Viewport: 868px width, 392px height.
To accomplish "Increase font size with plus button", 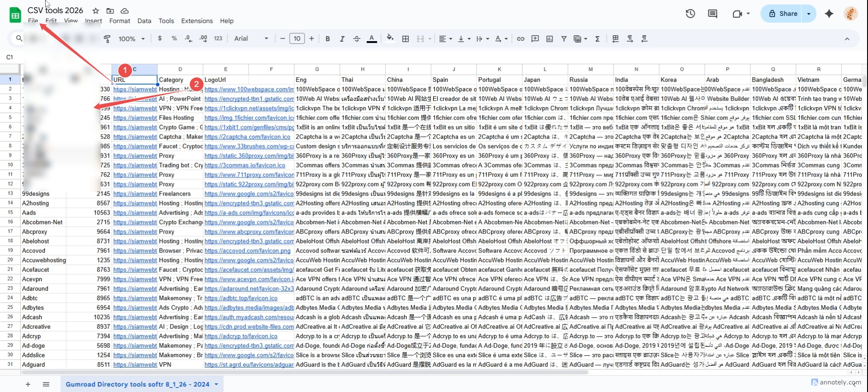I will tap(311, 38).
